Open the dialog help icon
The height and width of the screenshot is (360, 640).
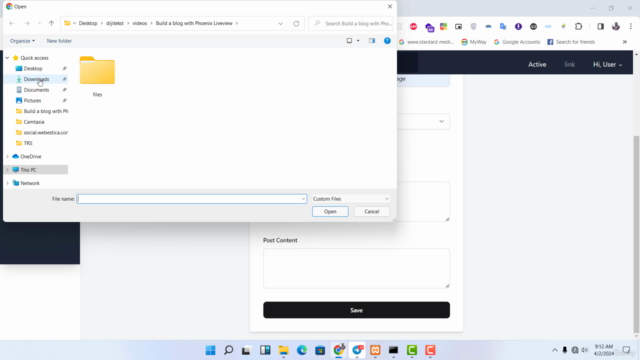387,41
